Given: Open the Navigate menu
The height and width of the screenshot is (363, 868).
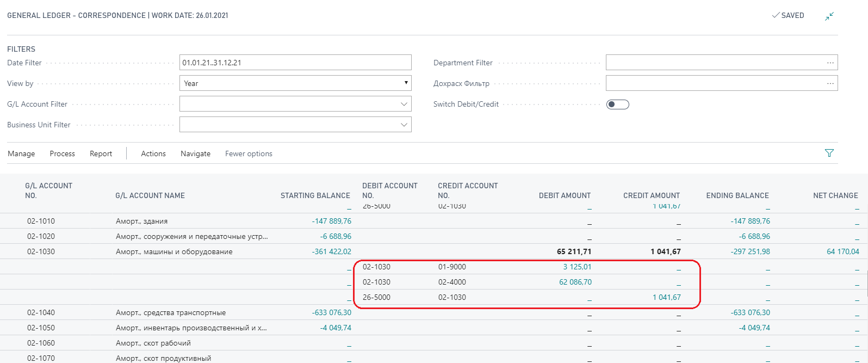Looking at the screenshot, I should [x=196, y=154].
